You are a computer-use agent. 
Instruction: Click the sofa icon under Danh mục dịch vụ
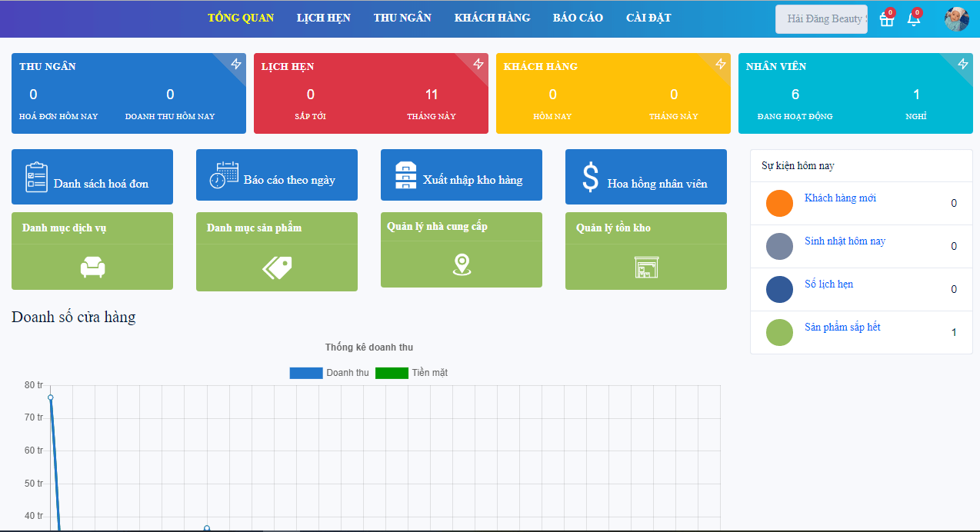pyautogui.click(x=92, y=267)
